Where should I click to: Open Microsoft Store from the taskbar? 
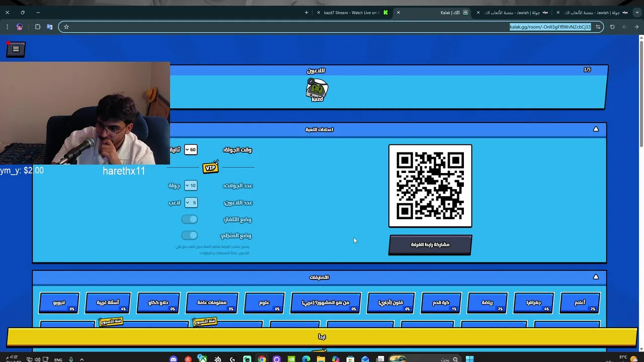click(x=350, y=359)
